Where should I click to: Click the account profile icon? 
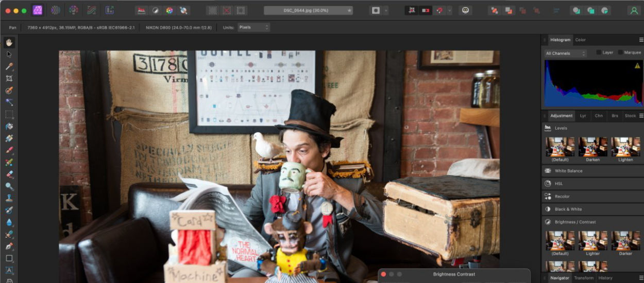pos(634,10)
